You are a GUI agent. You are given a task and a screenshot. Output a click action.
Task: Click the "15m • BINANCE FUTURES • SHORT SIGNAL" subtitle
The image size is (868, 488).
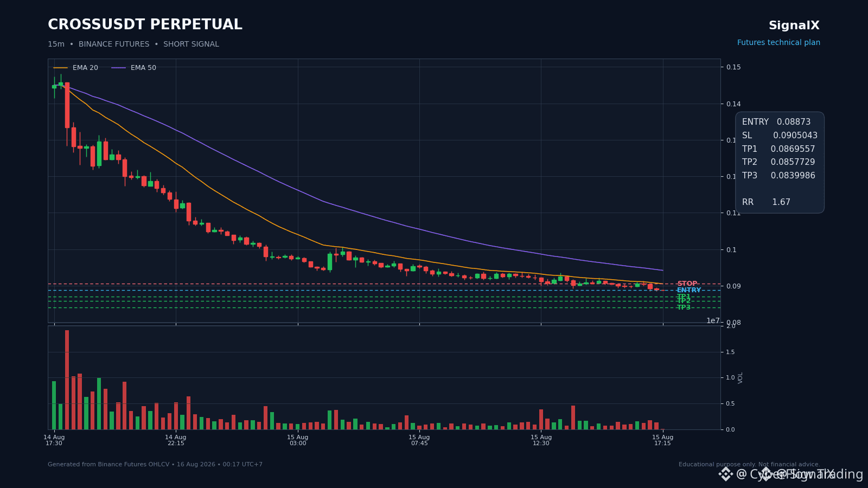pos(133,44)
